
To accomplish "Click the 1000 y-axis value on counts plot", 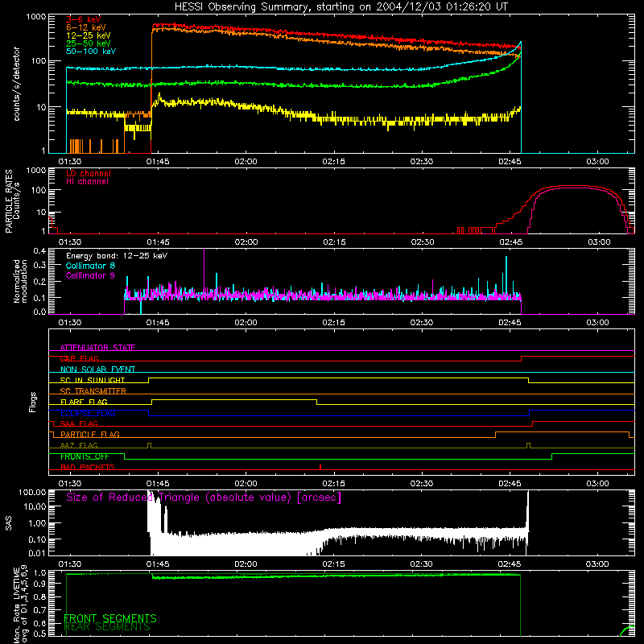I will [x=36, y=17].
